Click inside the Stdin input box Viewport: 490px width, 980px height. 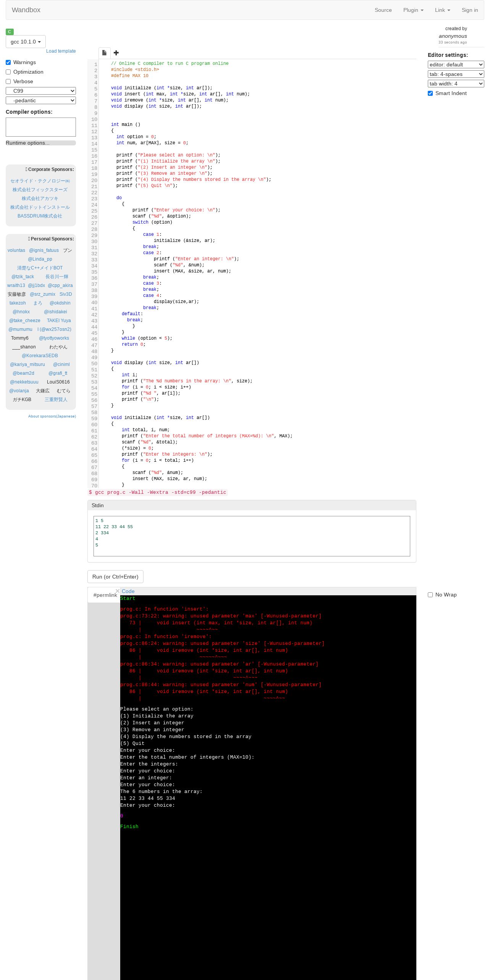252,536
